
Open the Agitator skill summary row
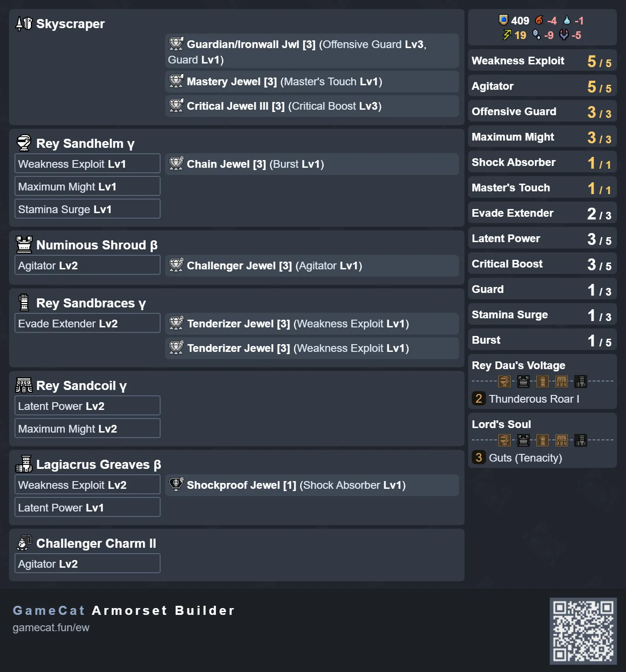pyautogui.click(x=542, y=86)
